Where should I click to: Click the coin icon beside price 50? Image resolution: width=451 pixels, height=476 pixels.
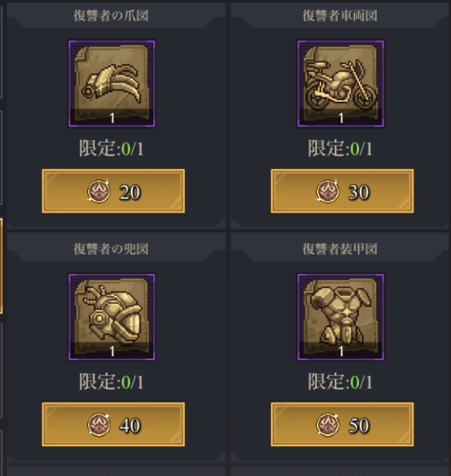pos(327,425)
